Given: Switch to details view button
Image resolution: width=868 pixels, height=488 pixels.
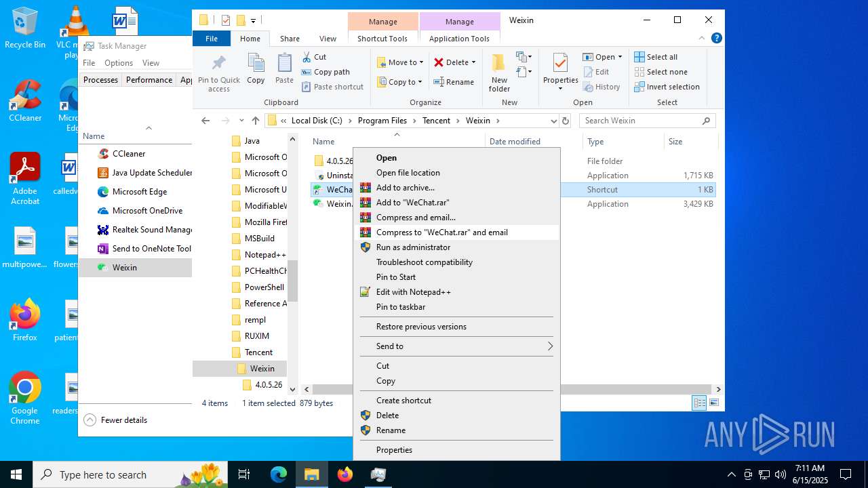Looking at the screenshot, I should (x=699, y=403).
